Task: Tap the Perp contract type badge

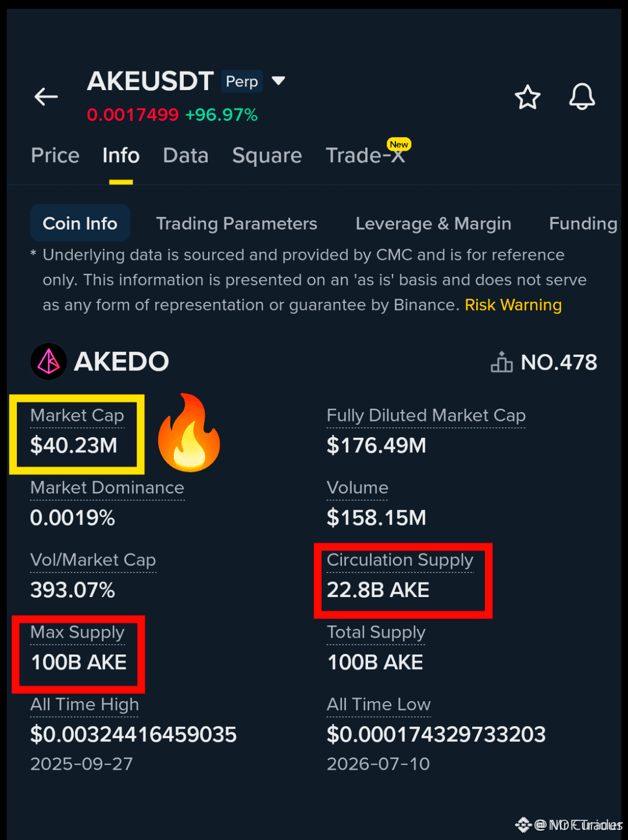Action: (241, 81)
